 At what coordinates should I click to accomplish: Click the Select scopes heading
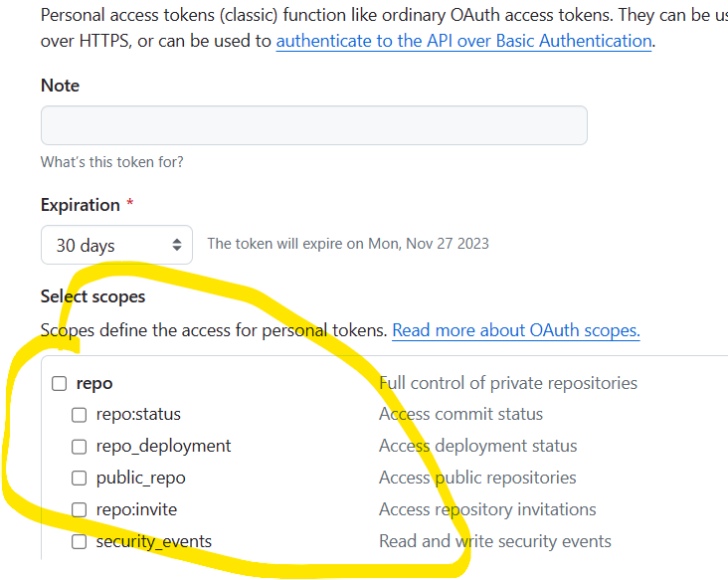coord(92,296)
